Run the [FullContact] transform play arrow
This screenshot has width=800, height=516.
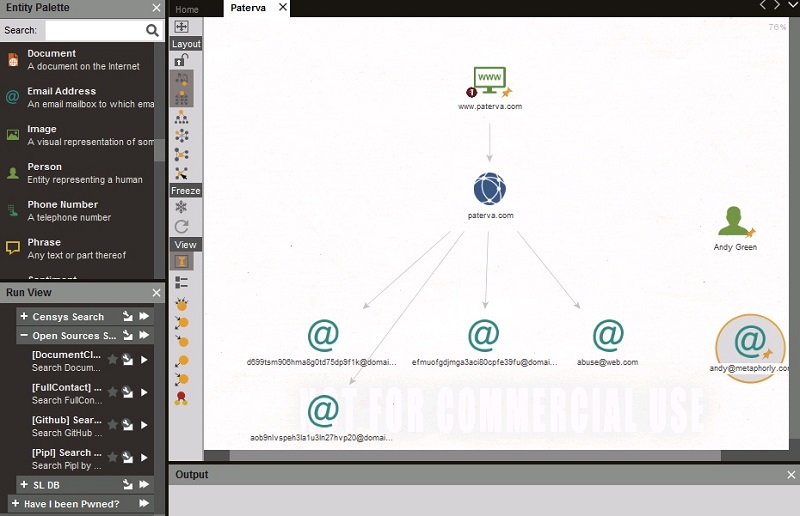tap(144, 392)
